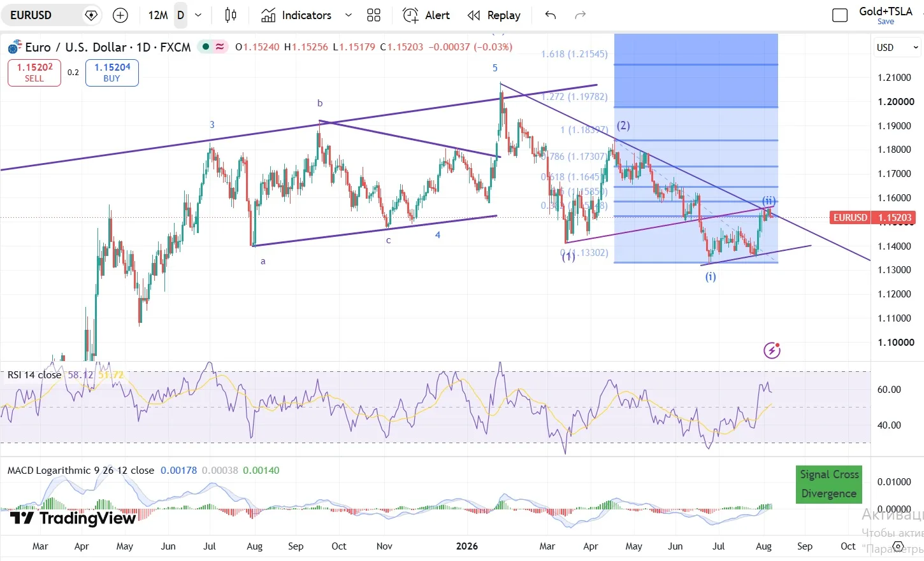
Task: Select the wave label (2) on the chart
Action: point(623,125)
